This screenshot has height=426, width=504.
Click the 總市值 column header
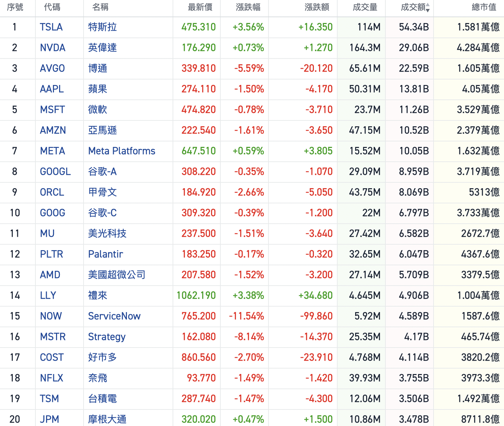tap(484, 7)
